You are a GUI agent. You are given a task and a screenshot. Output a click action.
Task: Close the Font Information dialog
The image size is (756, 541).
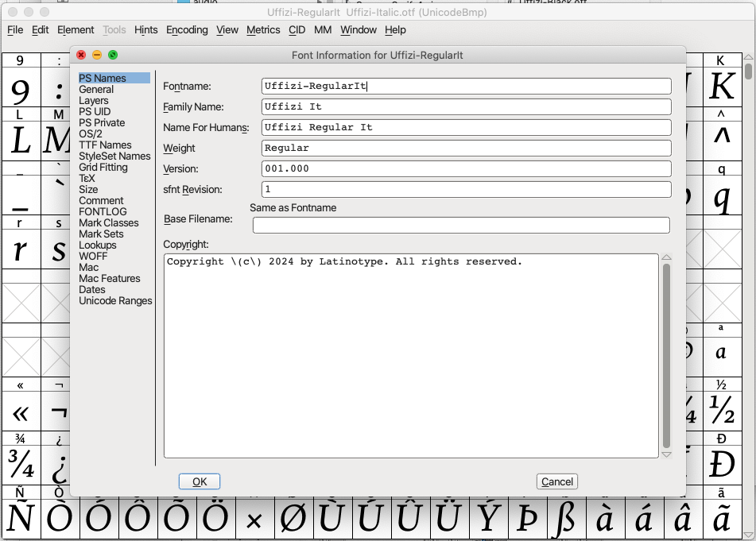81,55
